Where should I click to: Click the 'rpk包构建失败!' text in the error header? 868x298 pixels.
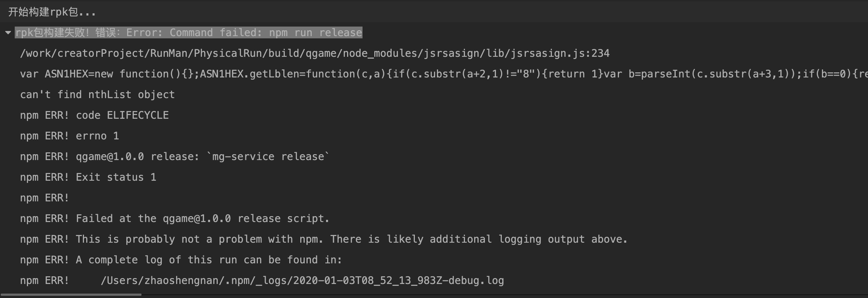[52, 33]
